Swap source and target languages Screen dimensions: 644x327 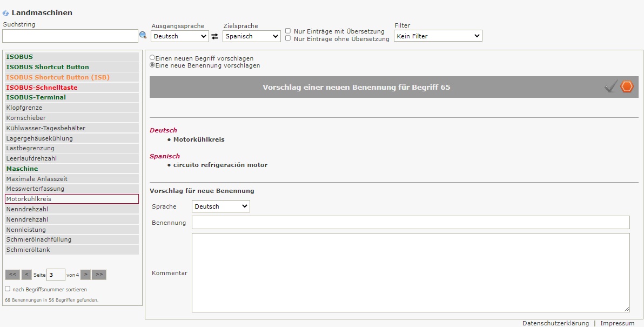coord(214,36)
